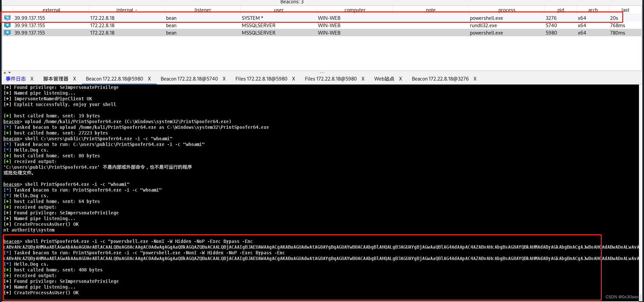Click 'host called home, sent: 408 bytes' line

[x=53, y=270]
